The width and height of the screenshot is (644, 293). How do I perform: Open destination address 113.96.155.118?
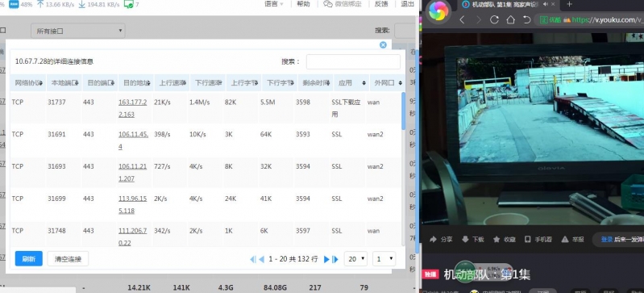[x=133, y=204]
